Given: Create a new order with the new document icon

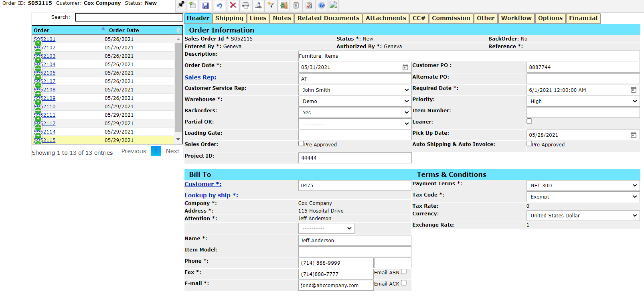Looking at the screenshot, I should click(193, 5).
